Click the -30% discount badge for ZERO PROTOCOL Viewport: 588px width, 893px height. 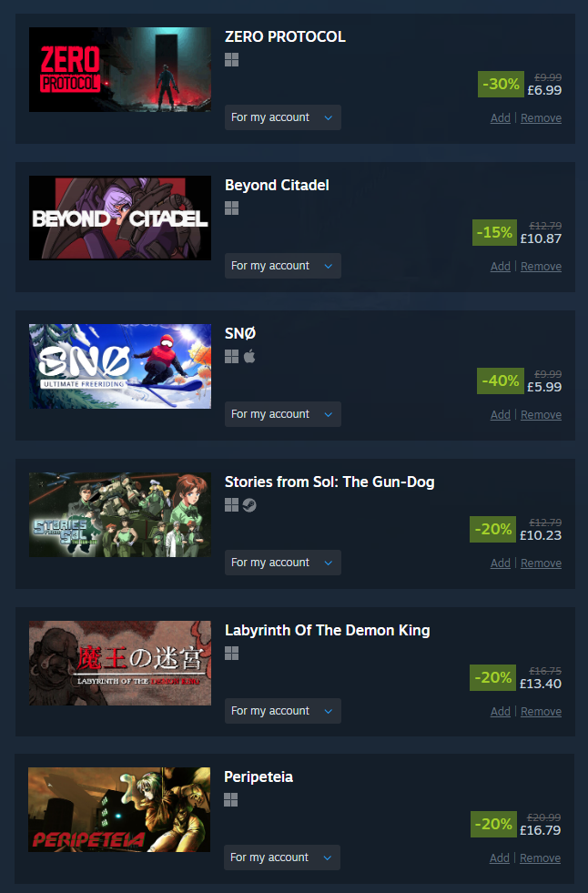click(501, 85)
